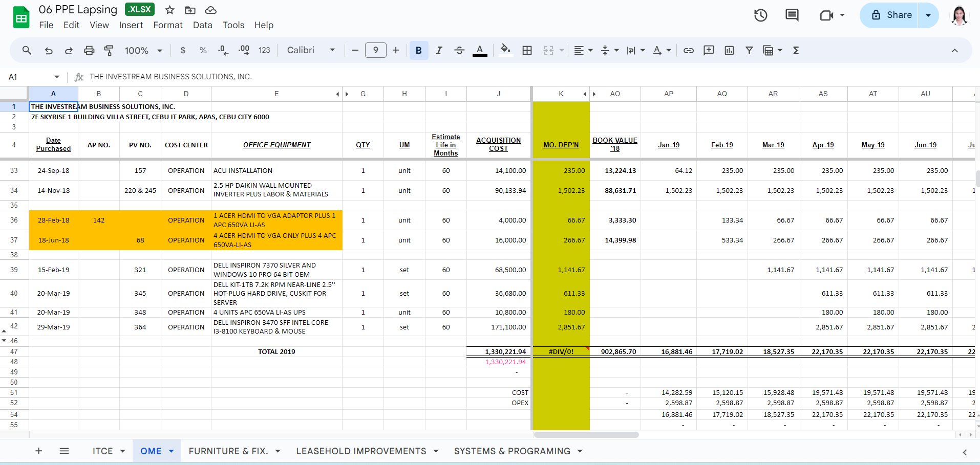Click the borders grid icon
This screenshot has height=465, width=980.
coord(527,50)
